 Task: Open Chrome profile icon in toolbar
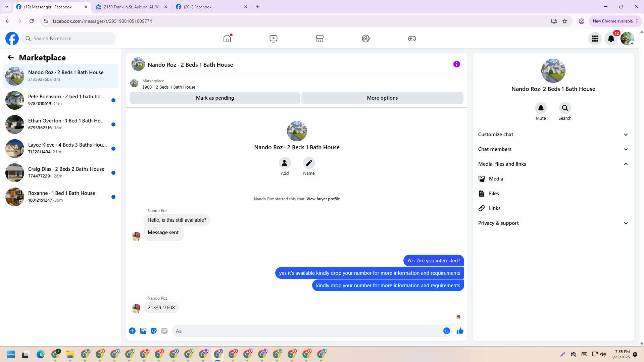click(x=582, y=21)
